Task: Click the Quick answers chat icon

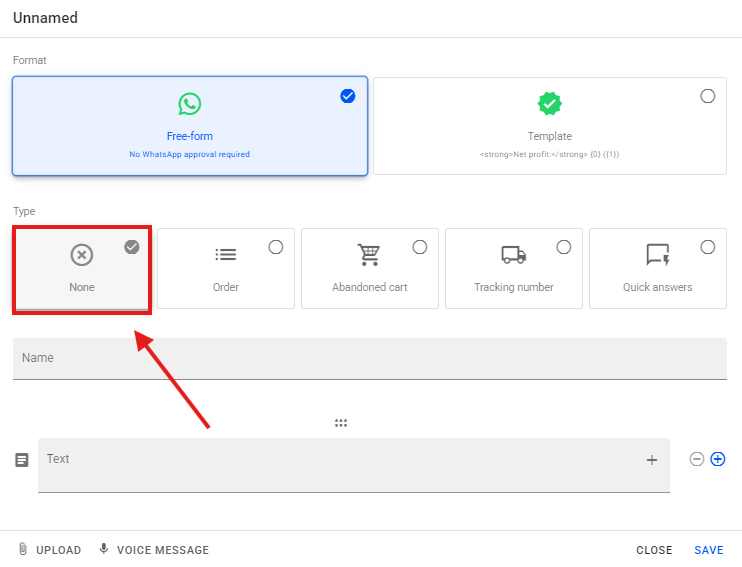Action: (x=657, y=255)
